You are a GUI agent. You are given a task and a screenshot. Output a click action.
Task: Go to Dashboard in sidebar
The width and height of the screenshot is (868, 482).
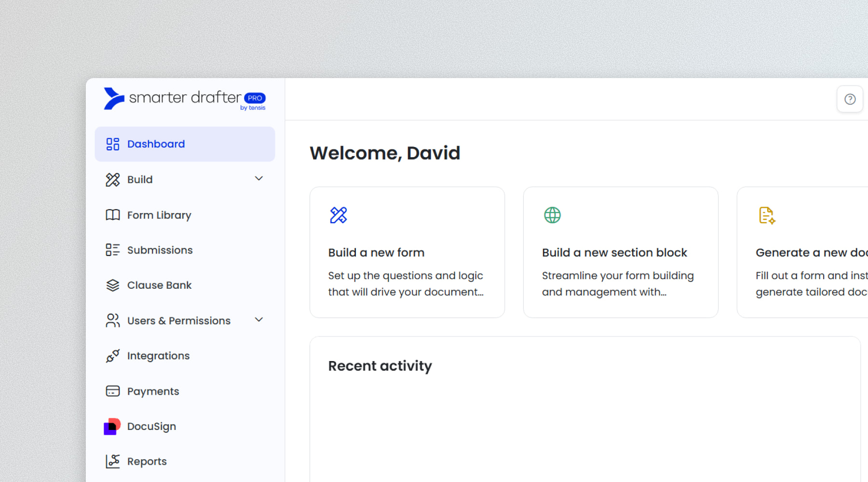coord(156,144)
